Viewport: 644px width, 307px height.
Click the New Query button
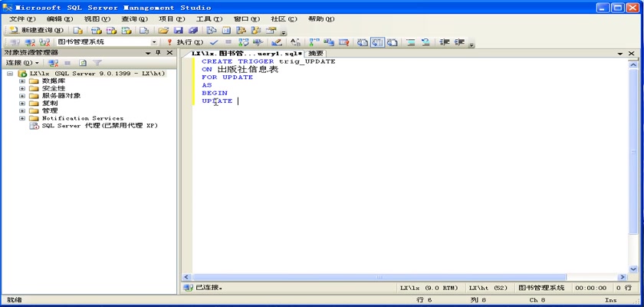36,31
